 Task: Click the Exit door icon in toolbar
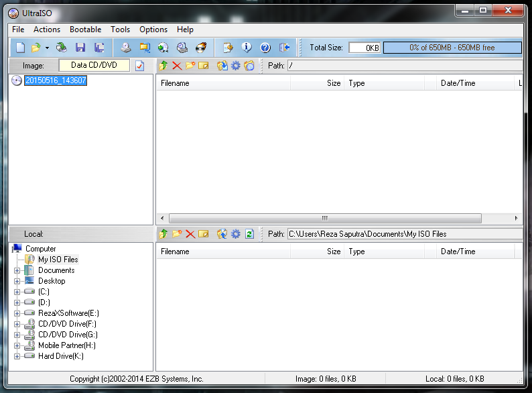284,48
